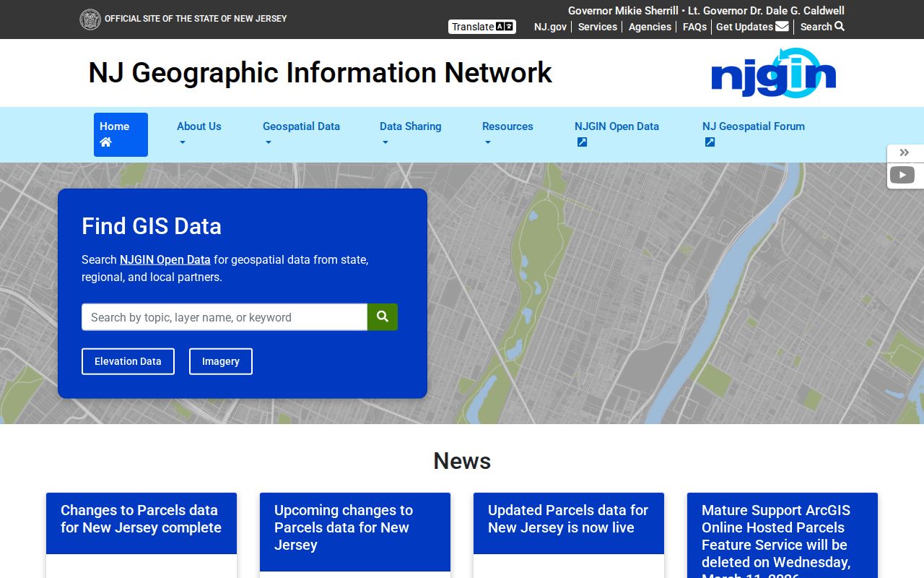Open the FAQs link in top bar
Image resolution: width=924 pixels, height=578 pixels.
coord(695,27)
